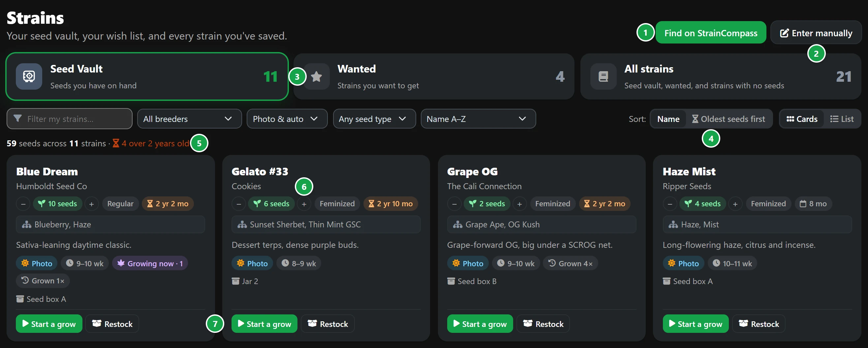Screen dimensions: 868x348
Task: Click the All strains book icon
Action: (x=603, y=76)
